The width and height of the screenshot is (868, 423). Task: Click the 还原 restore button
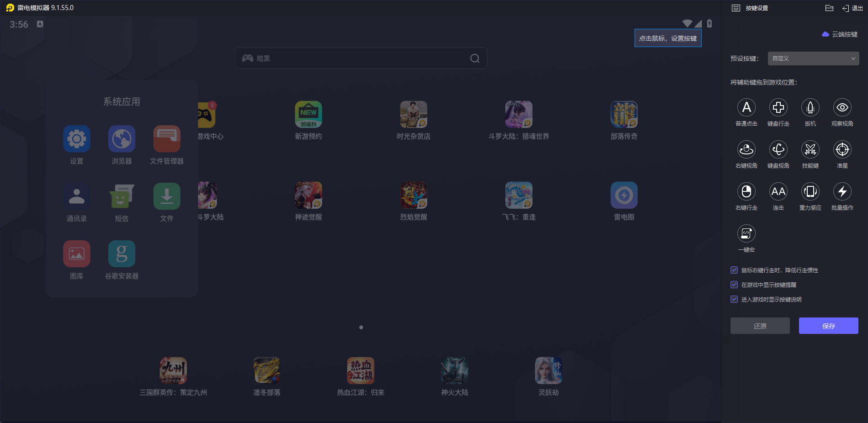click(760, 326)
